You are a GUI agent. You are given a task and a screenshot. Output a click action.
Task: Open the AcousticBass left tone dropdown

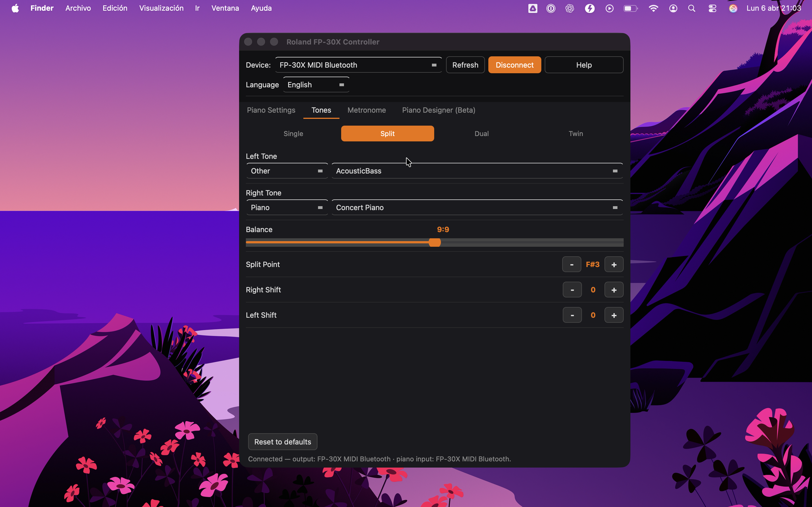(x=476, y=171)
